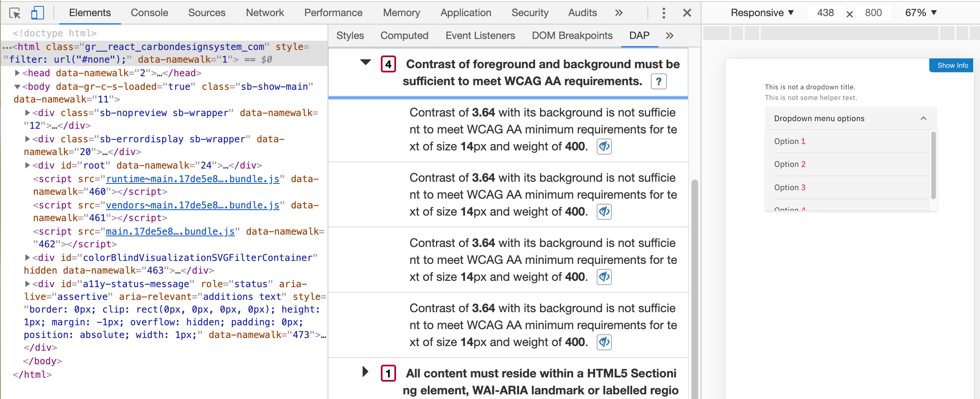Expand the rule about HTML5 Sectioning elements
Screen dimensions: 980x399
365,372
